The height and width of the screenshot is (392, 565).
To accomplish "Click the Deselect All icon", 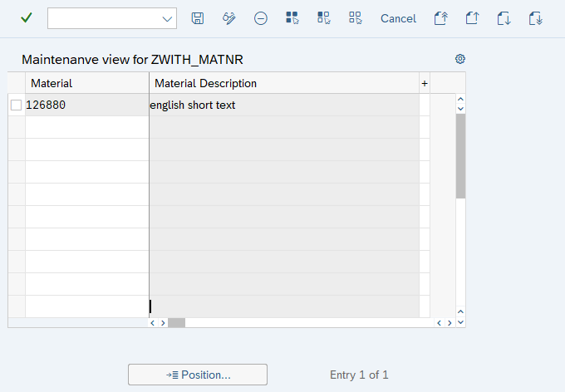I will [356, 18].
